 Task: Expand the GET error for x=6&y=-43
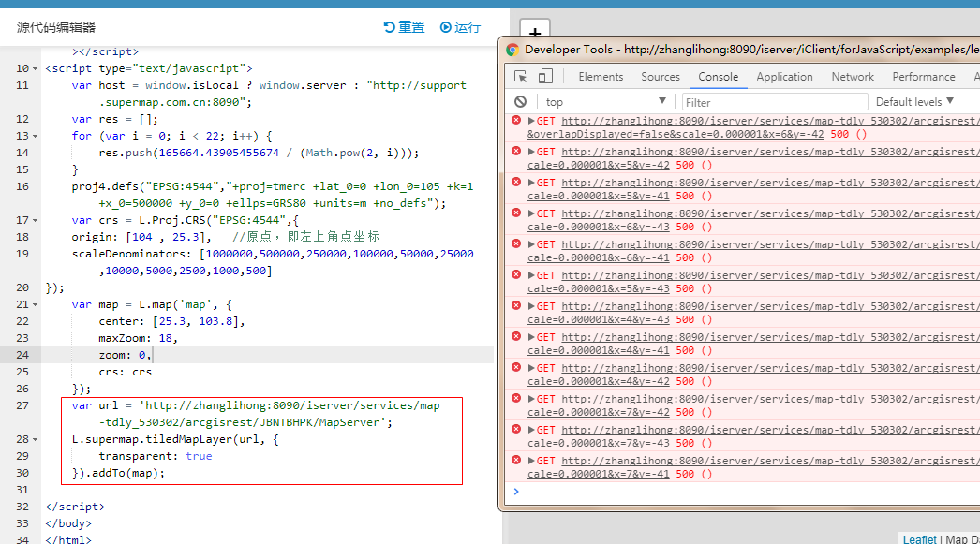click(530, 213)
